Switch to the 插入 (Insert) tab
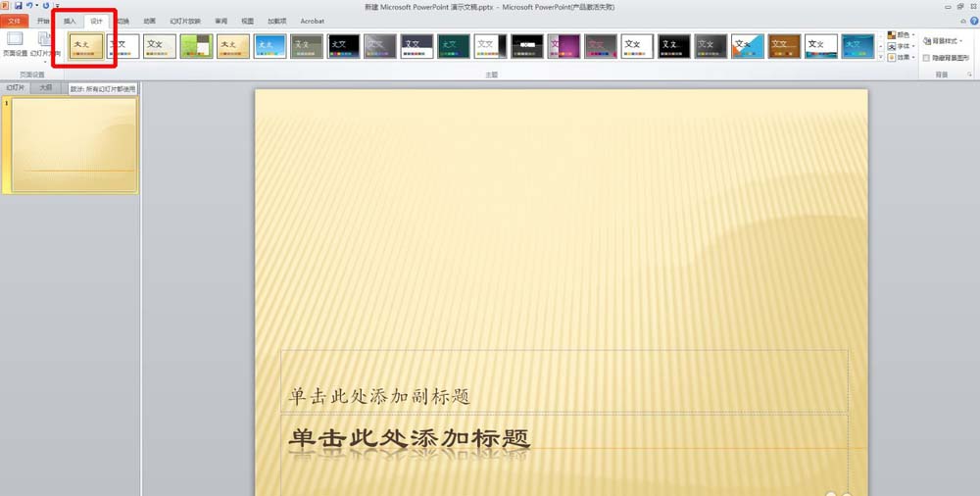 click(x=70, y=22)
